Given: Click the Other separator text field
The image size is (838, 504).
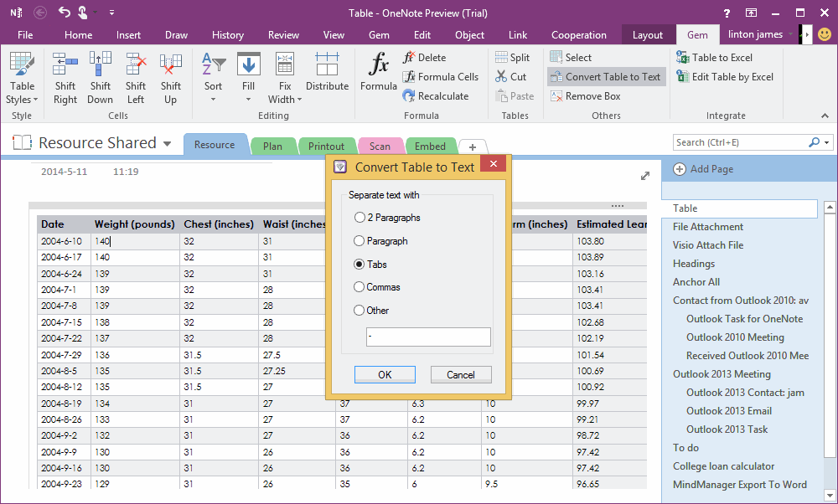Looking at the screenshot, I should pos(428,337).
